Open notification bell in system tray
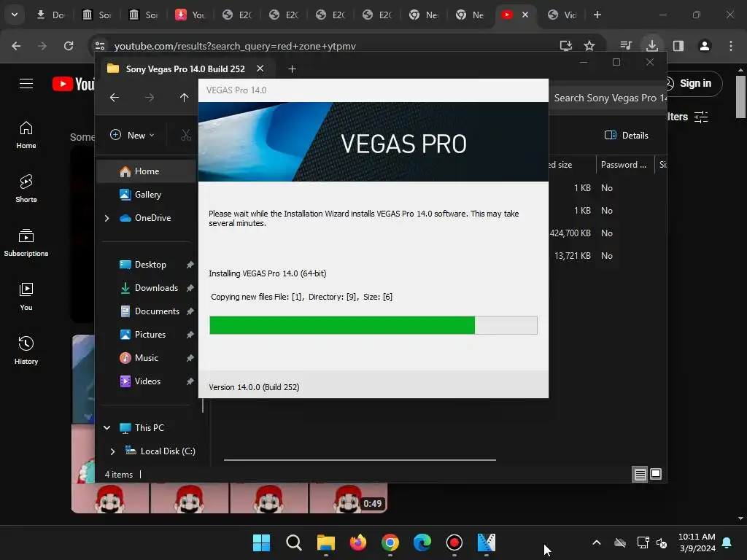Image resolution: width=747 pixels, height=560 pixels. [x=727, y=542]
